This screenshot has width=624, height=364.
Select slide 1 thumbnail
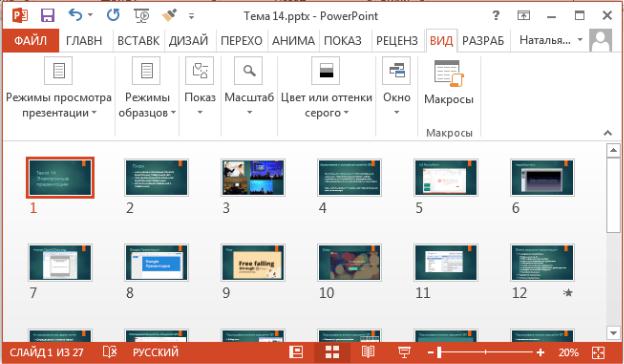[x=60, y=177]
